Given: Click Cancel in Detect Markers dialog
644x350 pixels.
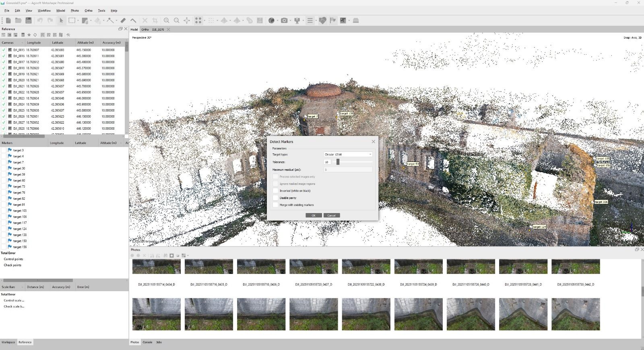Looking at the screenshot, I should (332, 215).
